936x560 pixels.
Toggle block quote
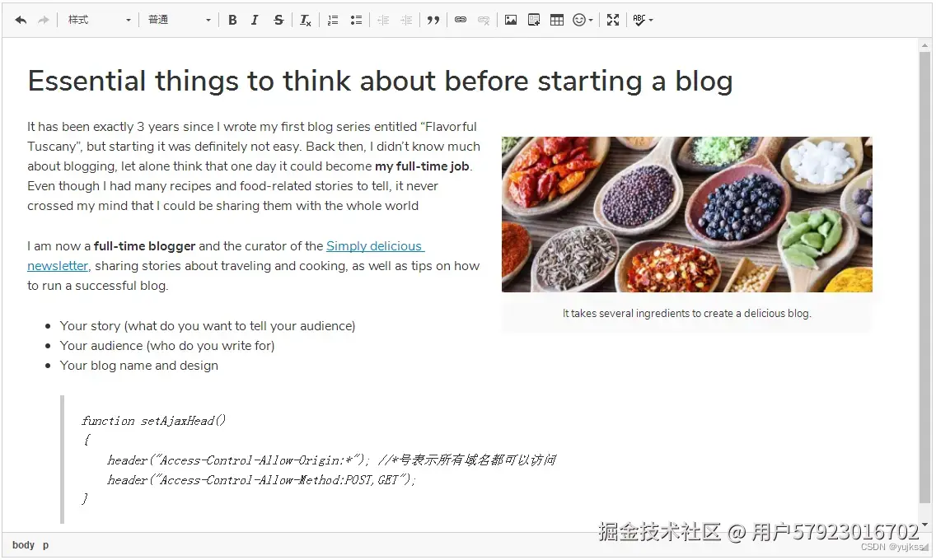433,21
